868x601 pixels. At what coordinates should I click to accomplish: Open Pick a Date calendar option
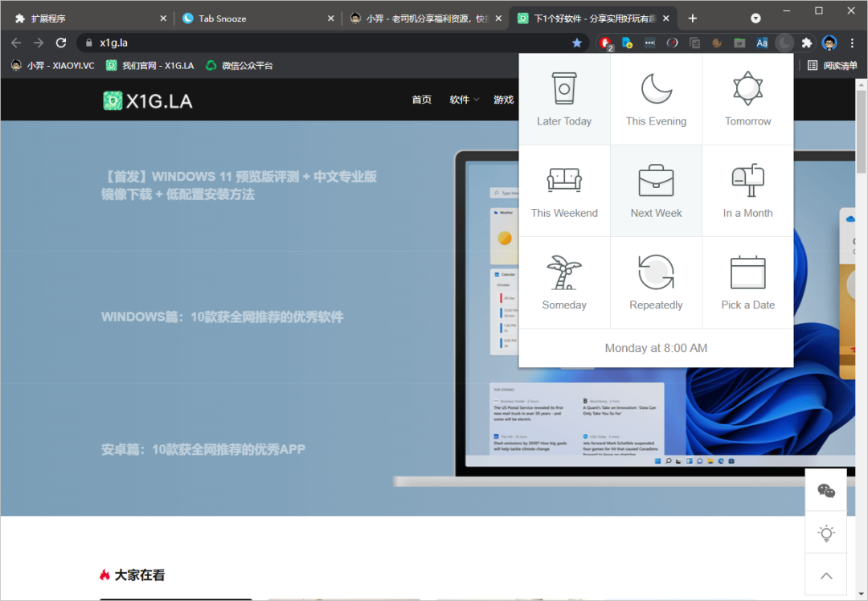(x=747, y=283)
